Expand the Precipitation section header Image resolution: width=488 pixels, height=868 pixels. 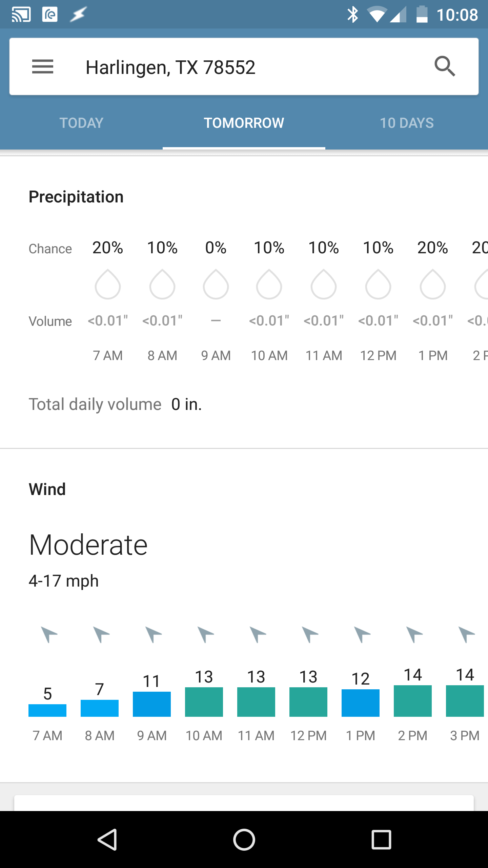(x=76, y=196)
